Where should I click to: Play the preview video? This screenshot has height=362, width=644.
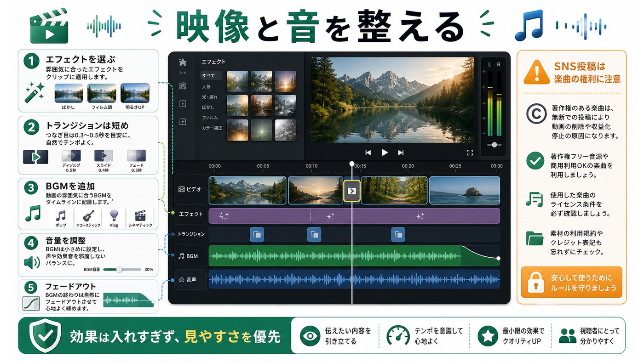[385, 153]
